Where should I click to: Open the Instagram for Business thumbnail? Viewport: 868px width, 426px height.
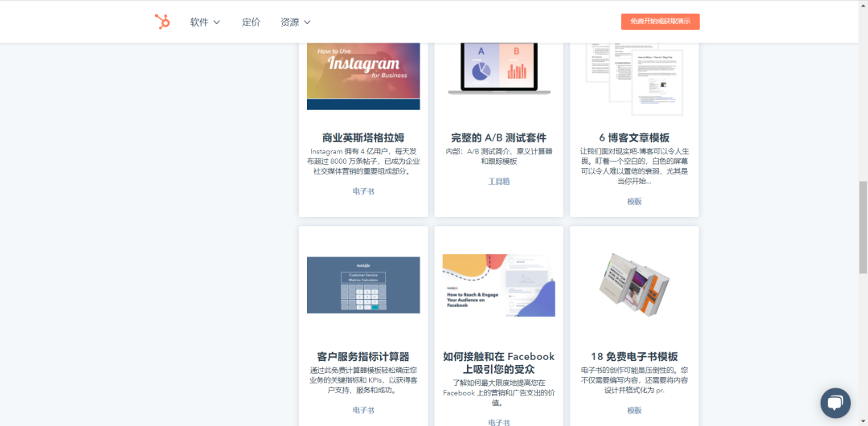click(363, 76)
